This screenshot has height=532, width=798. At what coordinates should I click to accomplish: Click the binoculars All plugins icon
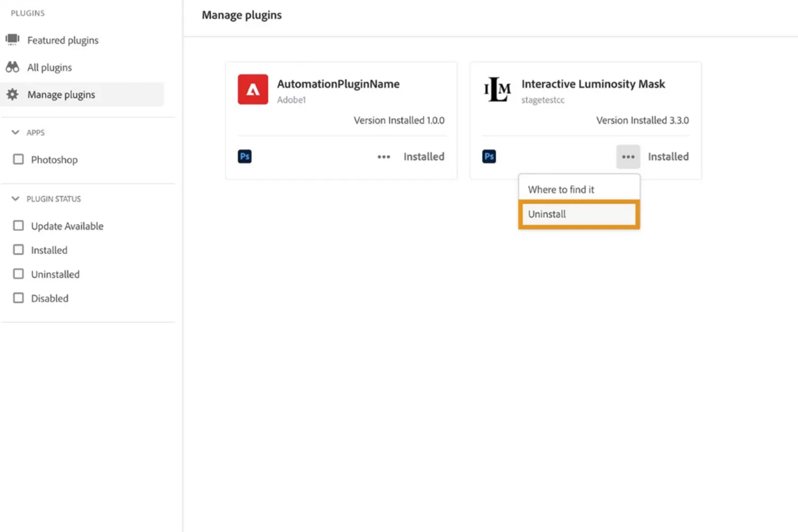point(12,67)
